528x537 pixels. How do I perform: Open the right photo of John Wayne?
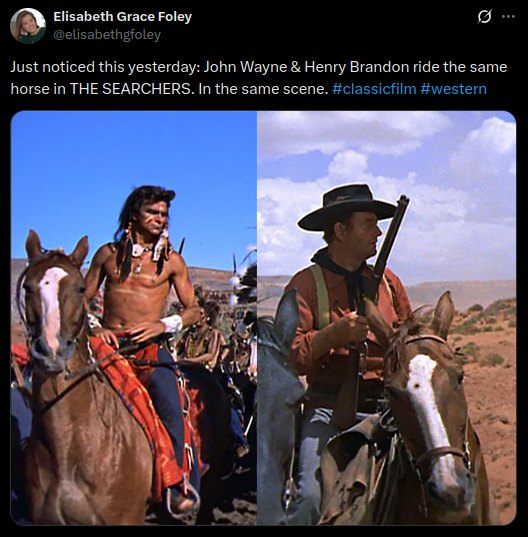point(387,318)
